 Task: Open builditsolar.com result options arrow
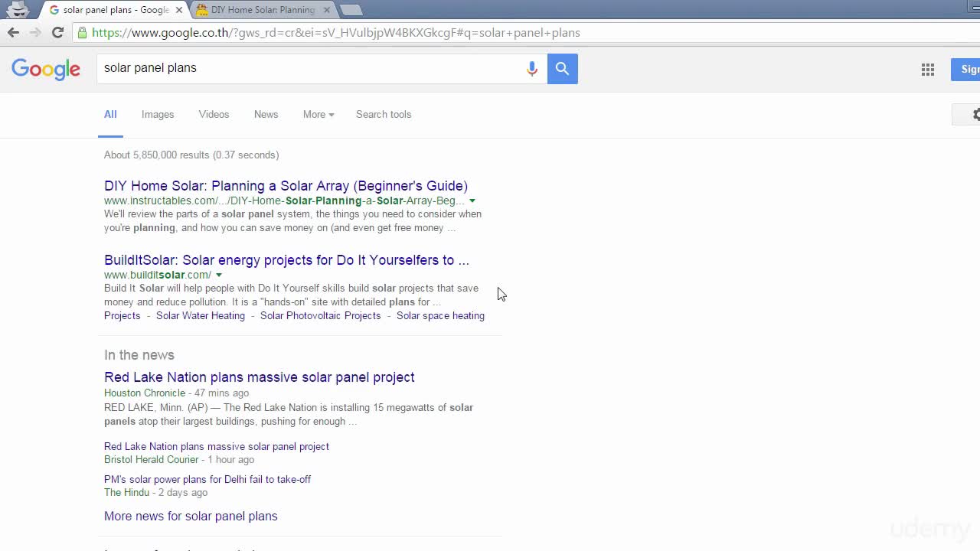pyautogui.click(x=219, y=275)
